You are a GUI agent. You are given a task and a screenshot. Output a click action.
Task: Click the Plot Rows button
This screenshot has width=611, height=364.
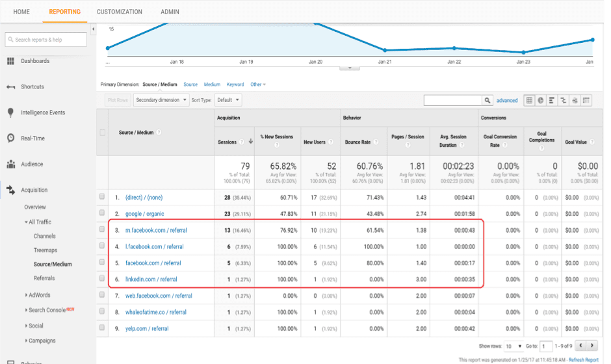click(x=118, y=100)
